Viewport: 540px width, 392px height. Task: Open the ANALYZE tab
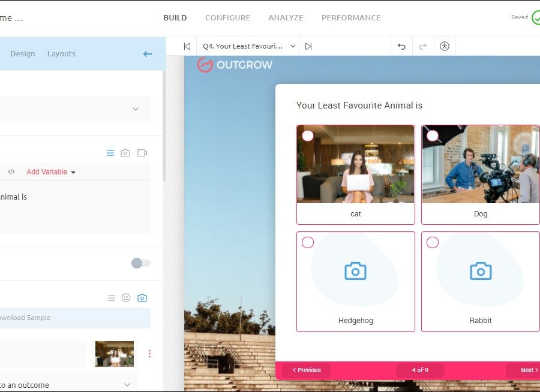click(286, 18)
